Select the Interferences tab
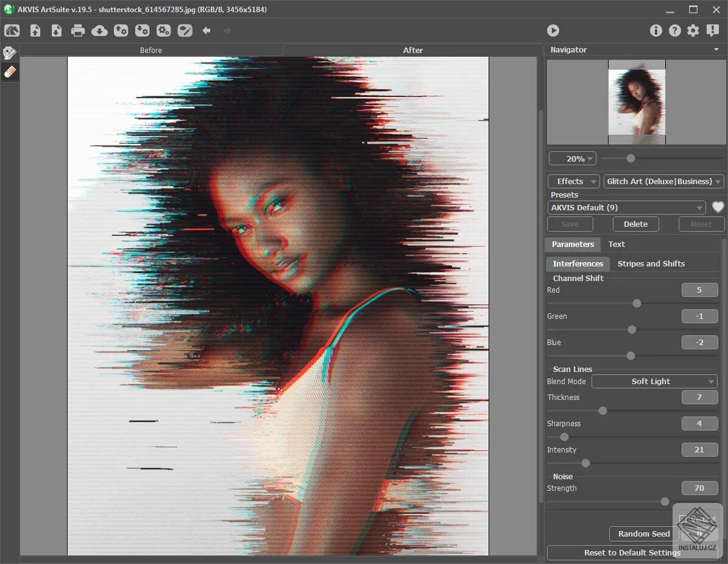The width and height of the screenshot is (728, 564). click(578, 264)
